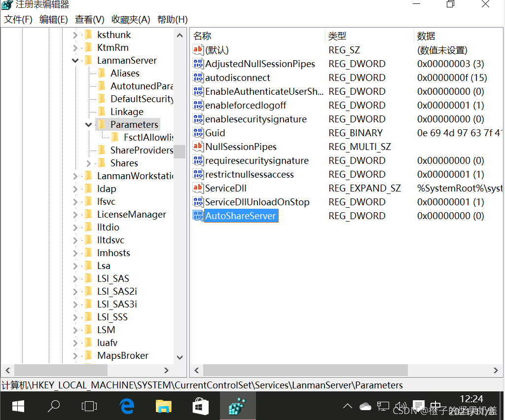Expand the ksthunk tree node
This screenshot has width=505, height=420.
[75, 35]
